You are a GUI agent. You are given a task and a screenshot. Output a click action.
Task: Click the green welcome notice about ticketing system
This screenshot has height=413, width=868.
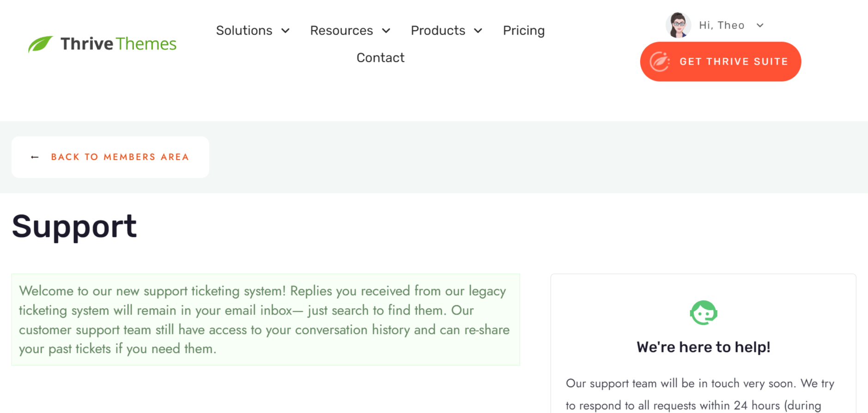pyautogui.click(x=266, y=320)
